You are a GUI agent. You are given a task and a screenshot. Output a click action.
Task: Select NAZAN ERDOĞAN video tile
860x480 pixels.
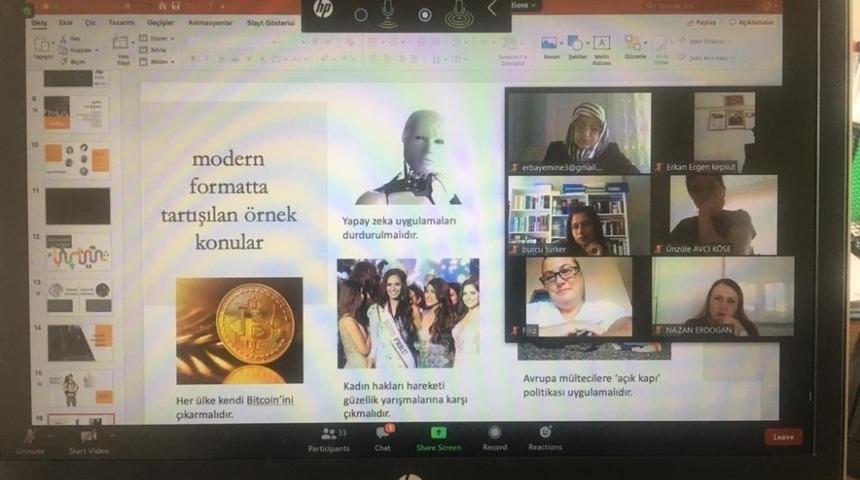[x=723, y=296]
